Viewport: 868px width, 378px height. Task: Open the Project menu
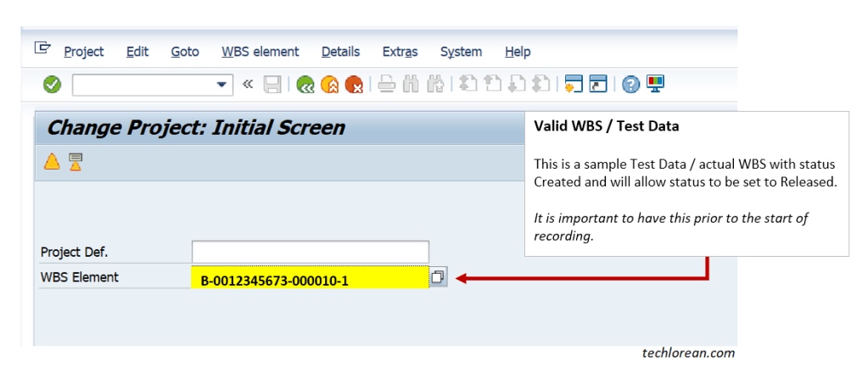84,52
